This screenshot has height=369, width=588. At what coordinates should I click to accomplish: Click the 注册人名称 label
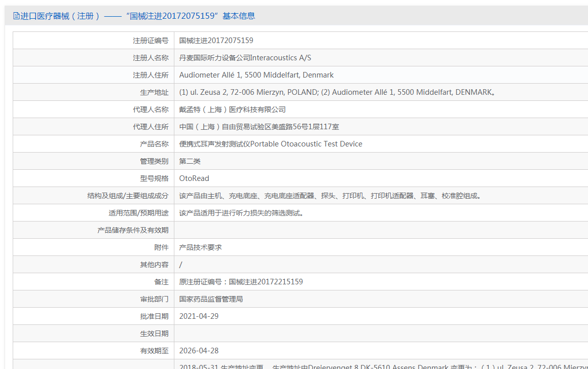pos(151,58)
